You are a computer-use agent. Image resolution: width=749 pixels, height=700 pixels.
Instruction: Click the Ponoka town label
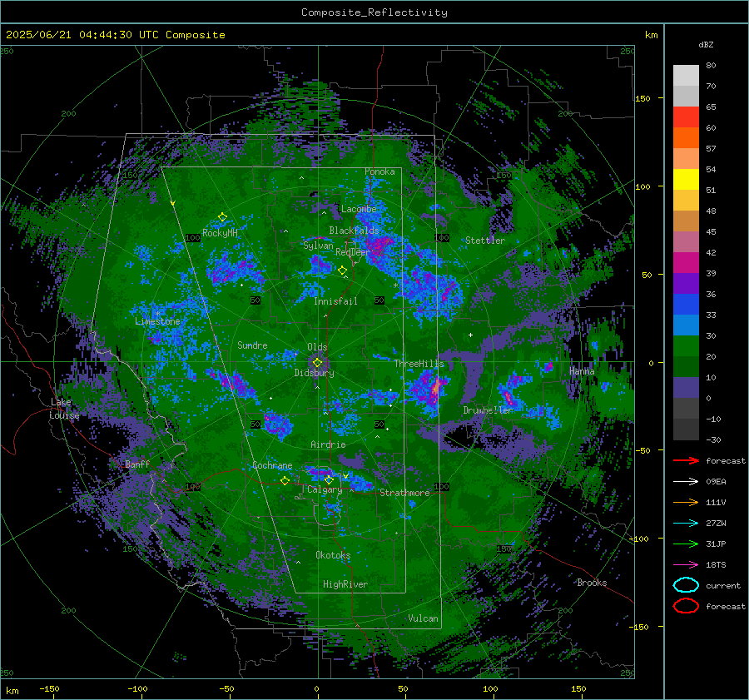pos(379,171)
